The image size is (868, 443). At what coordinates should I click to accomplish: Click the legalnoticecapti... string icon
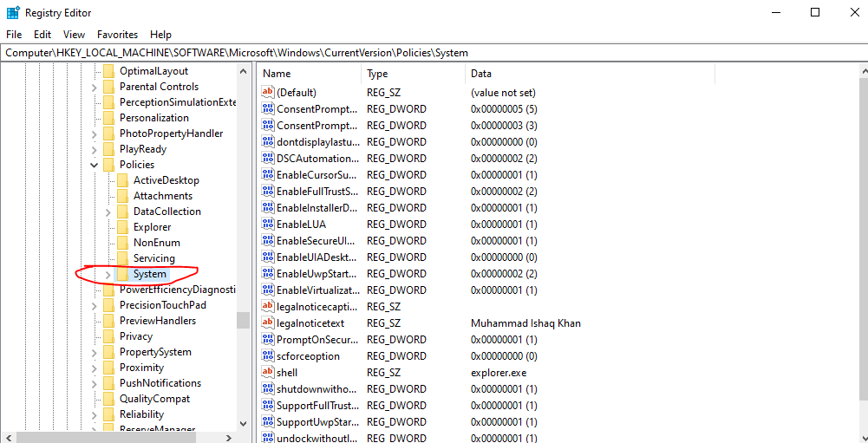[x=268, y=306]
